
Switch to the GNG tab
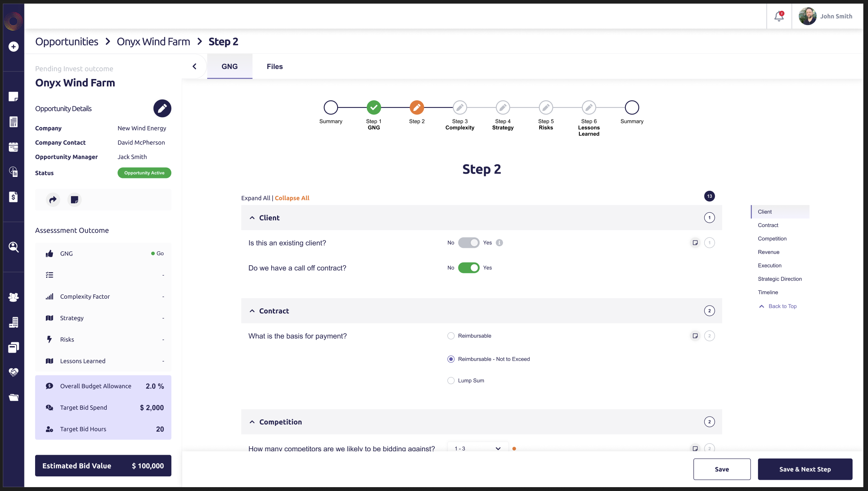230,66
